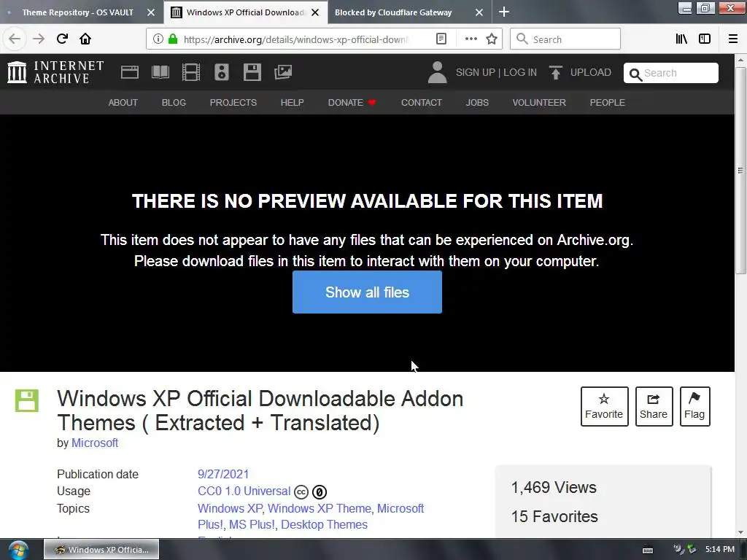Image resolution: width=747 pixels, height=560 pixels.
Task: Favorite this archive item
Action: point(604,406)
